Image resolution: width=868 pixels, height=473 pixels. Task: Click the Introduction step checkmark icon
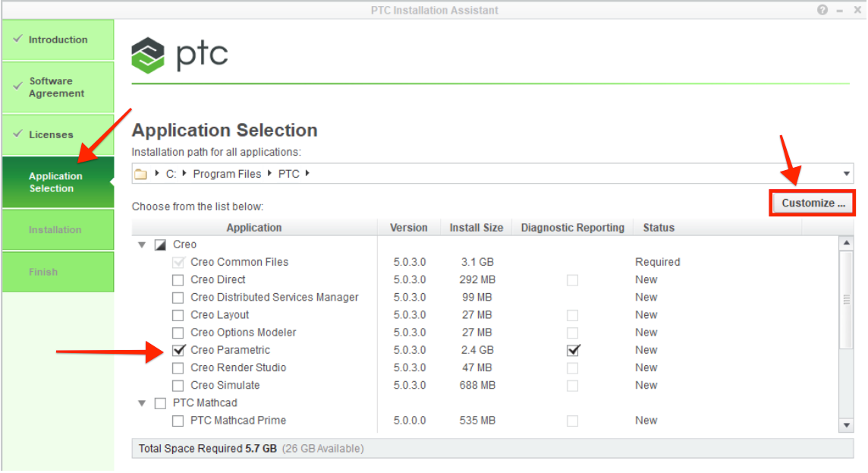pyautogui.click(x=17, y=39)
